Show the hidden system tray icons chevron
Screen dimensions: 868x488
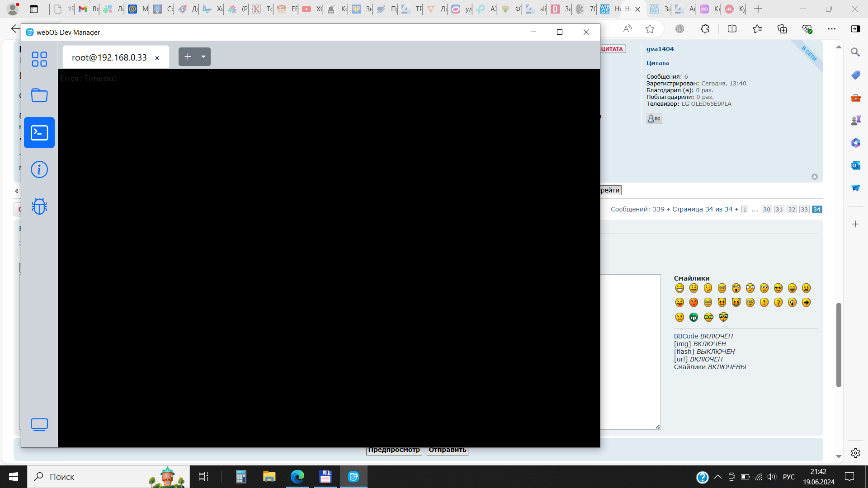(x=717, y=477)
